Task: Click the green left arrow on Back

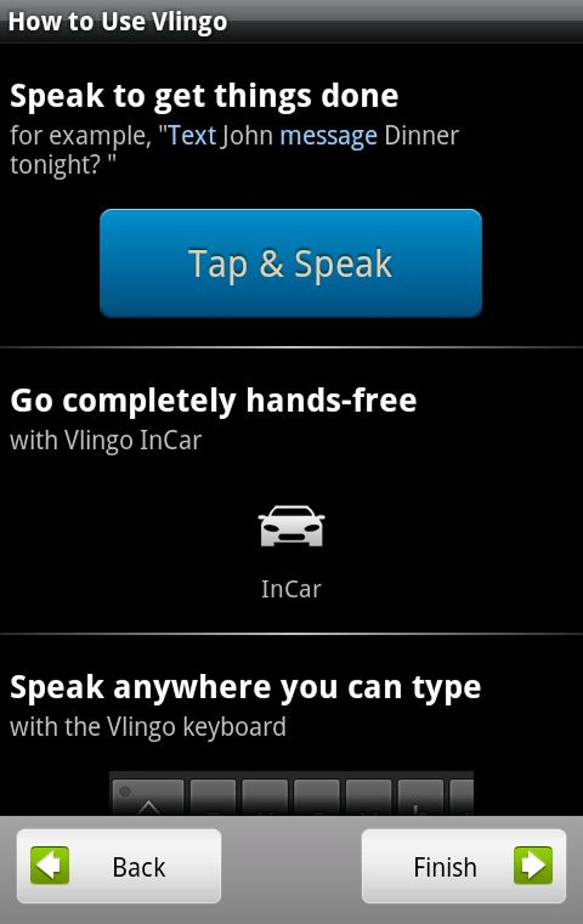Action: coord(50,866)
